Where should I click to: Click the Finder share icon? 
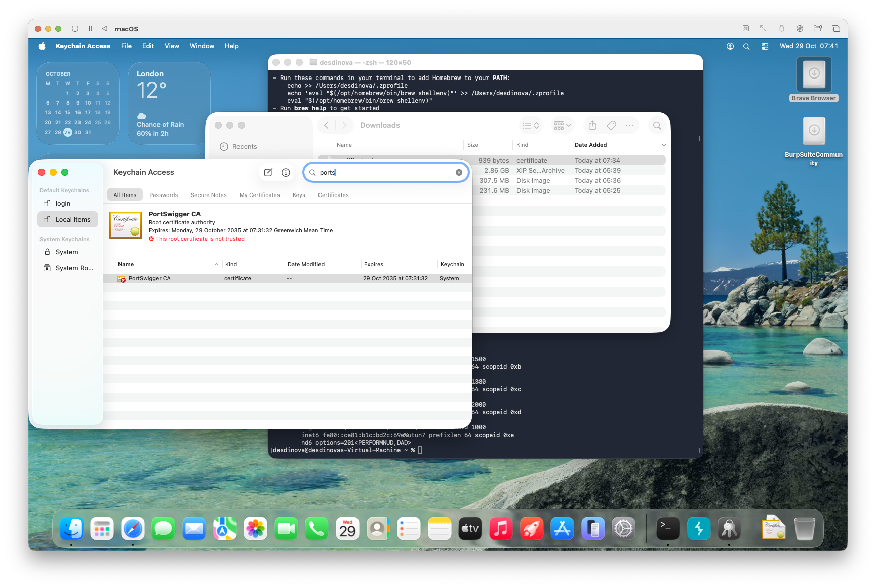point(592,125)
